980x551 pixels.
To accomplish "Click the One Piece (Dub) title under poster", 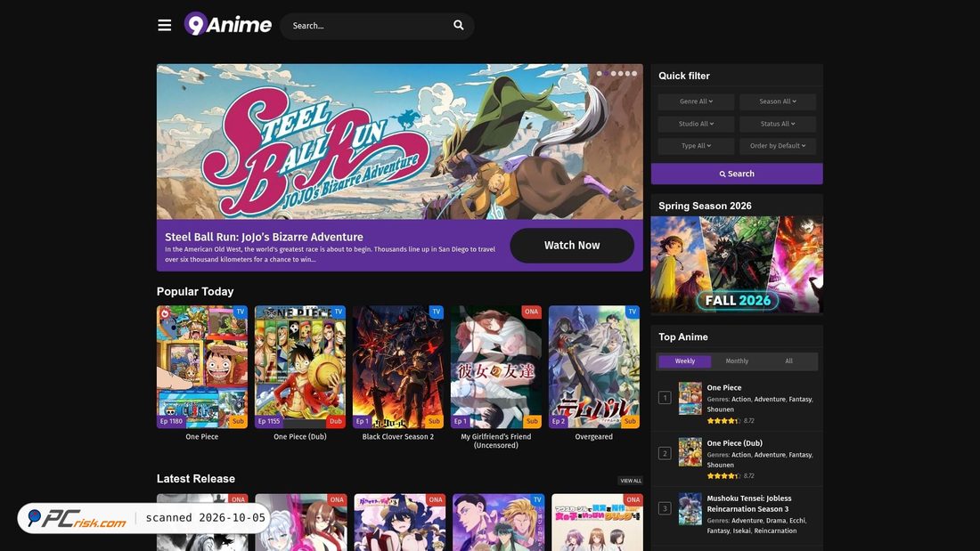I will [x=300, y=437].
